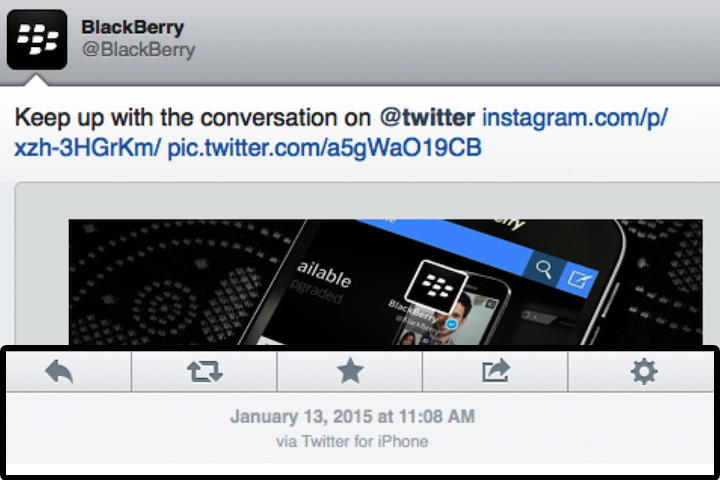Open the @twitter mention

(427, 118)
